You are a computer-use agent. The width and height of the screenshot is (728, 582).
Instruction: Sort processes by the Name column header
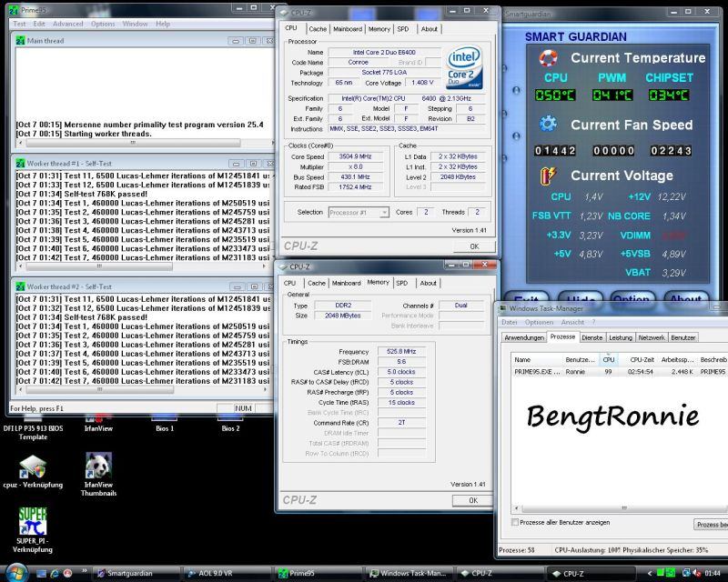pos(537,360)
